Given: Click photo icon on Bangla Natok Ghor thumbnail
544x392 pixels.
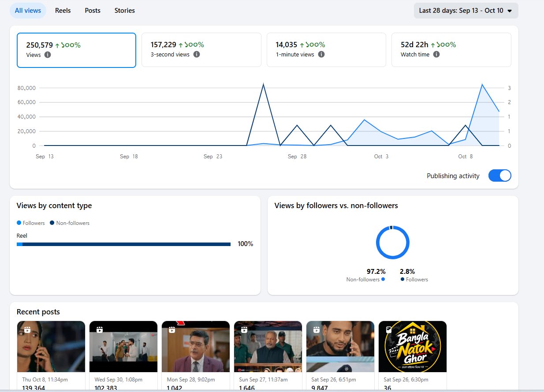Looking at the screenshot, I should (389, 329).
